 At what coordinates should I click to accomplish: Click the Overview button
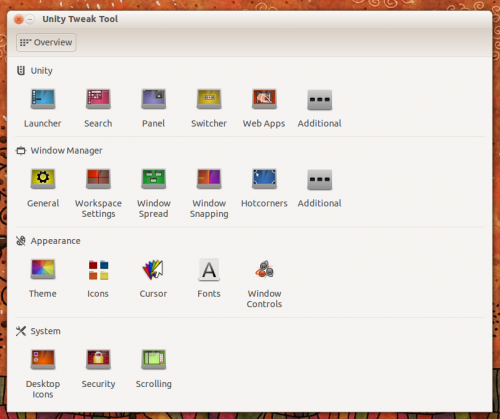[46, 42]
